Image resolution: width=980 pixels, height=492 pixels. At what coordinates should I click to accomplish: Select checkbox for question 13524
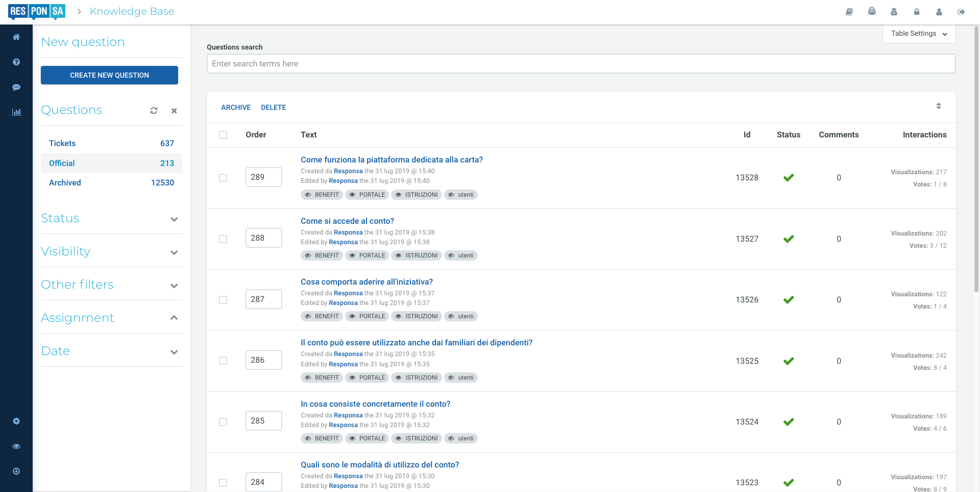[223, 422]
